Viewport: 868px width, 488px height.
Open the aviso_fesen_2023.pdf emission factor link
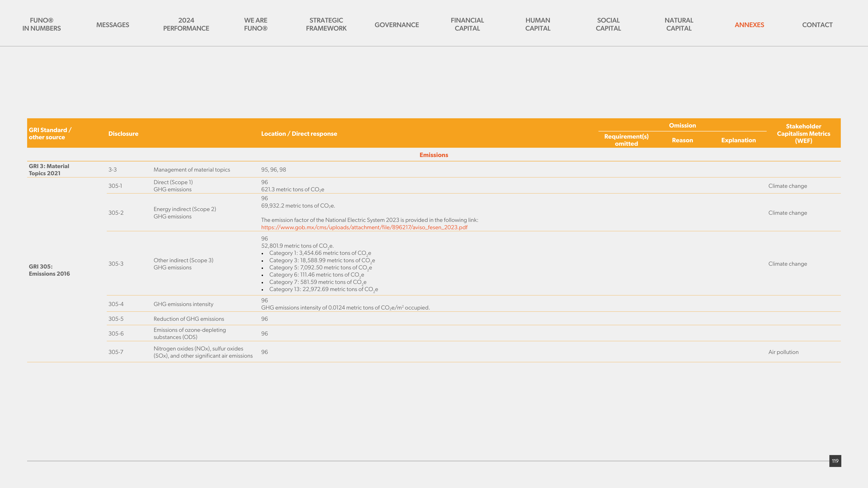pyautogui.click(x=364, y=227)
